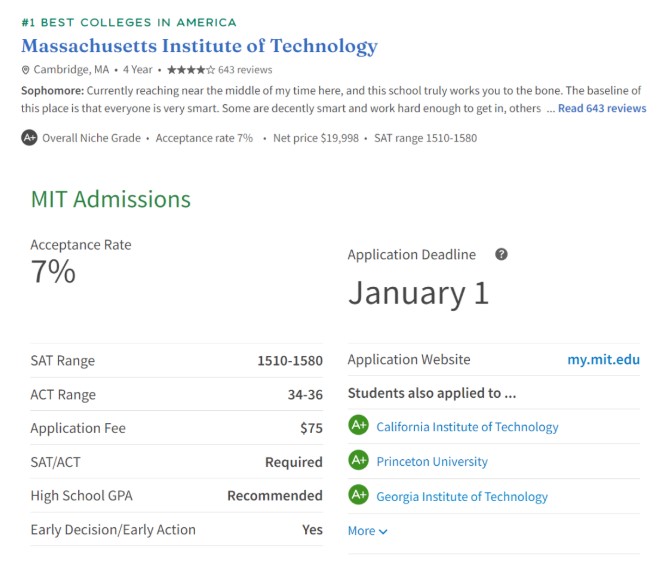Click the 'MIT Admissions' section heading

coord(111,199)
